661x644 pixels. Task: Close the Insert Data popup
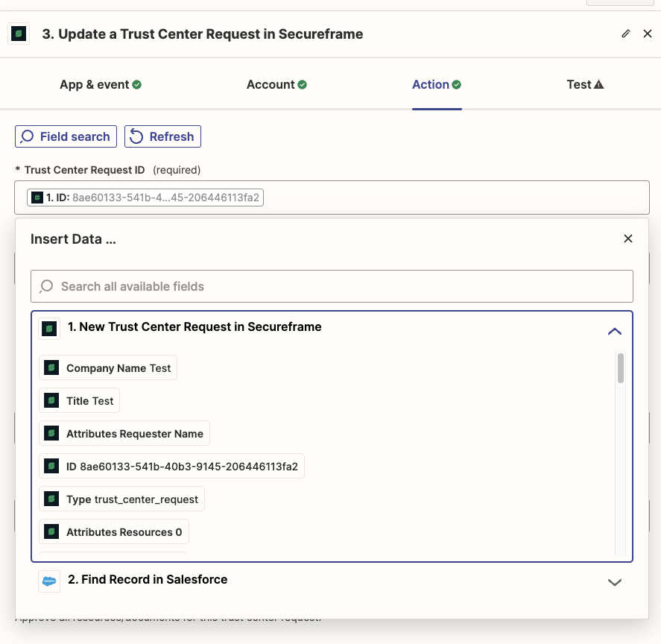coord(628,239)
